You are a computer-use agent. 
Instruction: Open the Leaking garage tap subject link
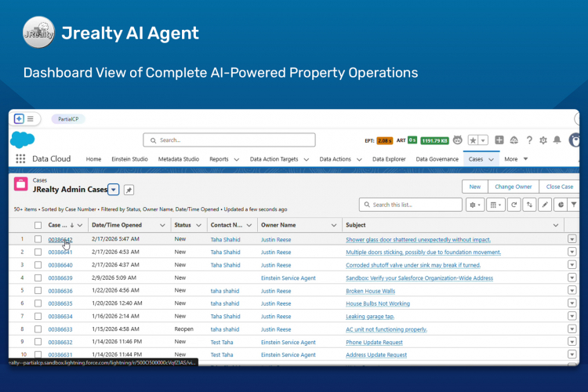pos(370,316)
